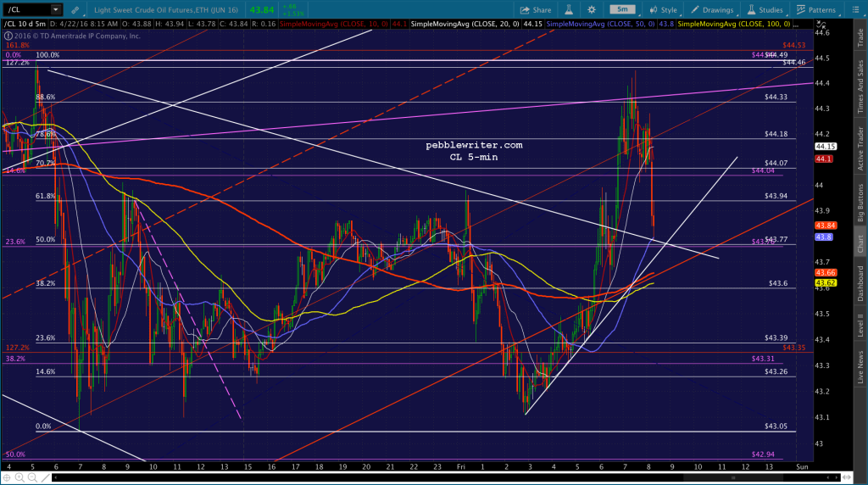
Task: Open the Edit Studies flask icon
Action: [x=569, y=10]
